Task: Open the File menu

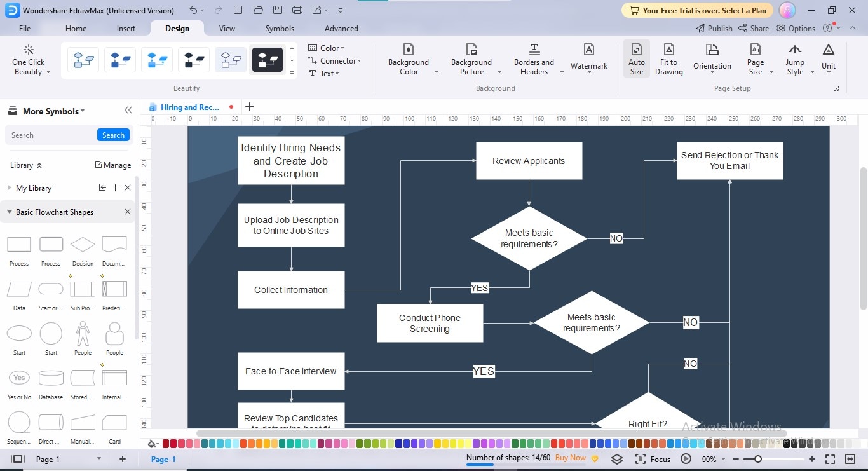Action: click(x=25, y=28)
